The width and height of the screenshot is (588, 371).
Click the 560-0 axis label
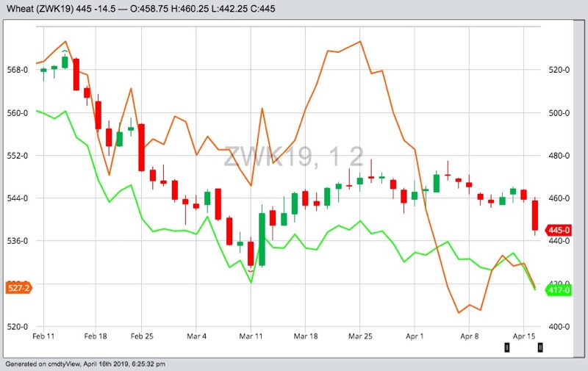point(17,113)
